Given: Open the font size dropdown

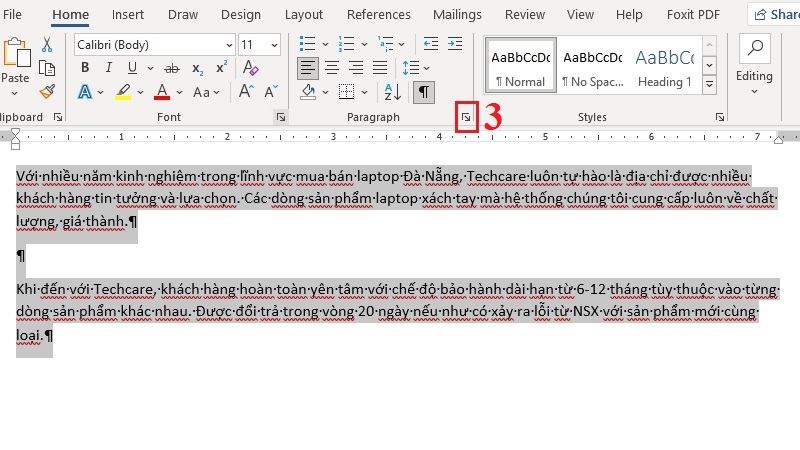Looking at the screenshot, I should 274,45.
